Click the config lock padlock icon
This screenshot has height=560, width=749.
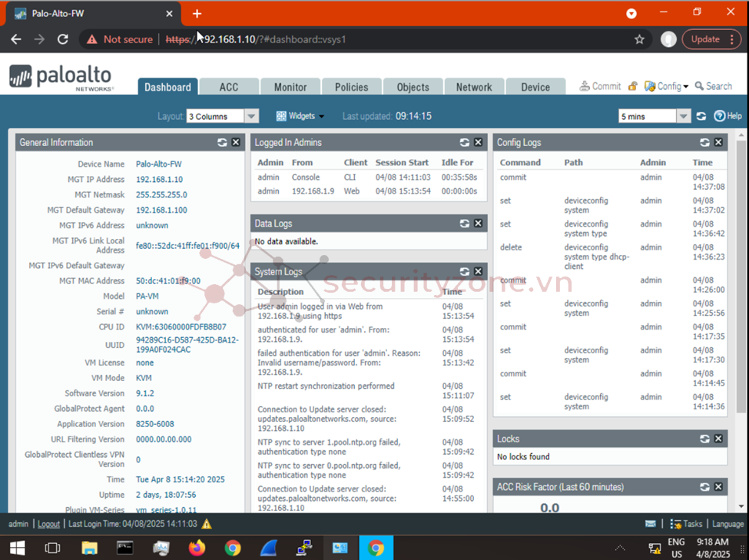(x=632, y=86)
